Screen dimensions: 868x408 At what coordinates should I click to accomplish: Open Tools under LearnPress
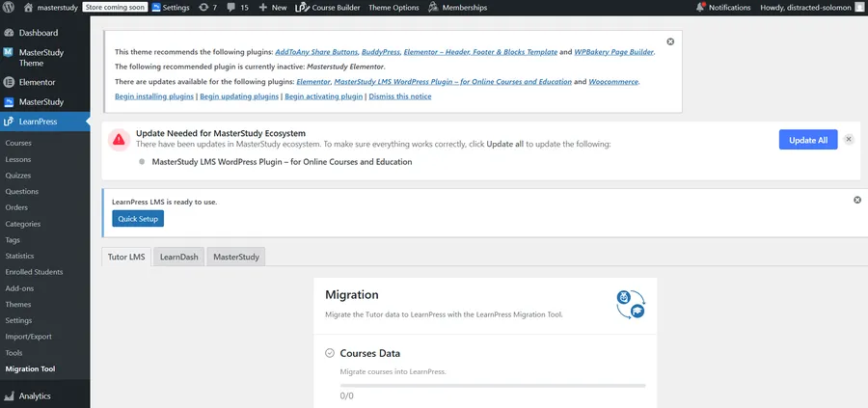tap(14, 353)
